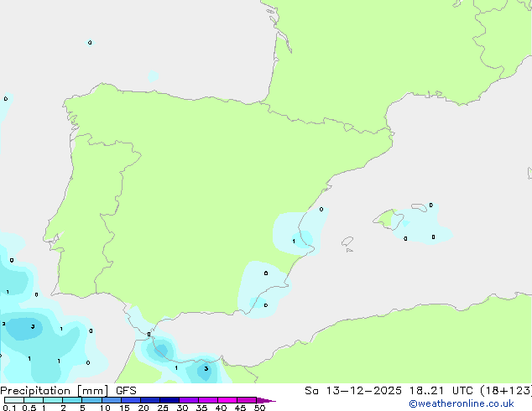This screenshot has width=532, height=411.
Task: Click the '1' precipitation value near Valencia
Action: [x=294, y=241]
